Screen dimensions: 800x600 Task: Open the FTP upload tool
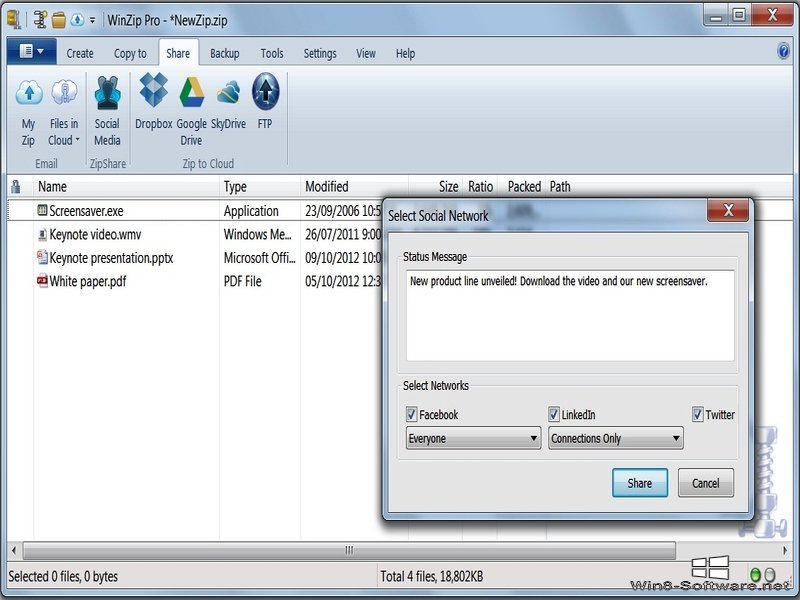click(x=265, y=101)
